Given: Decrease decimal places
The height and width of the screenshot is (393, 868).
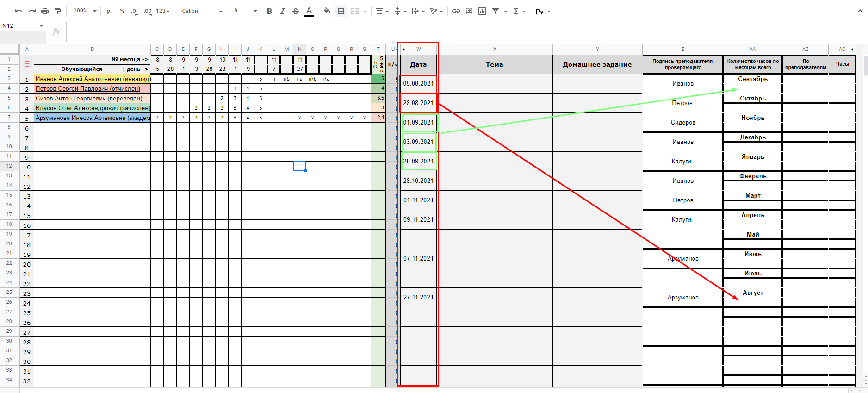Looking at the screenshot, I should 134,11.
